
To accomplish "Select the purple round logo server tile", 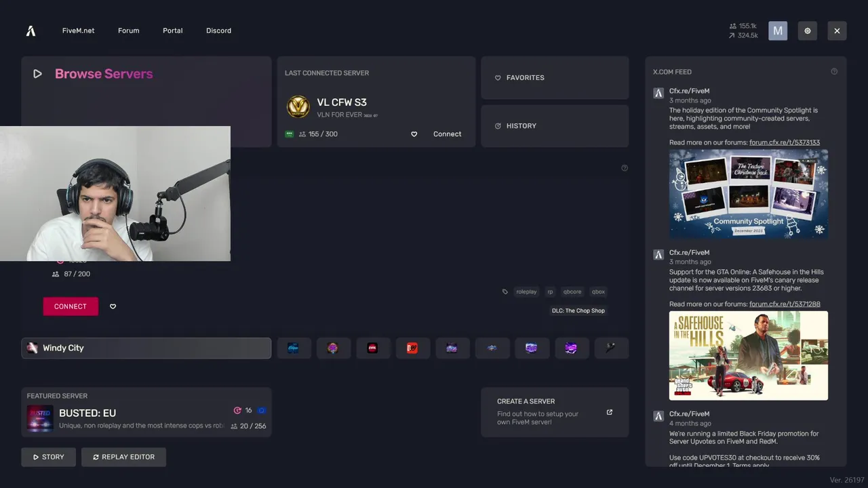I will [x=333, y=348].
